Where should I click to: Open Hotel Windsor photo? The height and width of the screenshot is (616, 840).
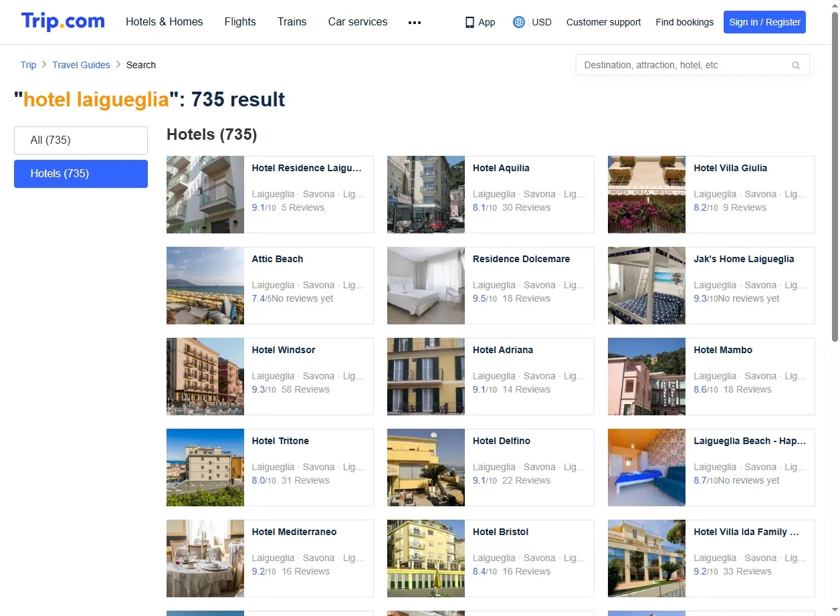tap(205, 377)
